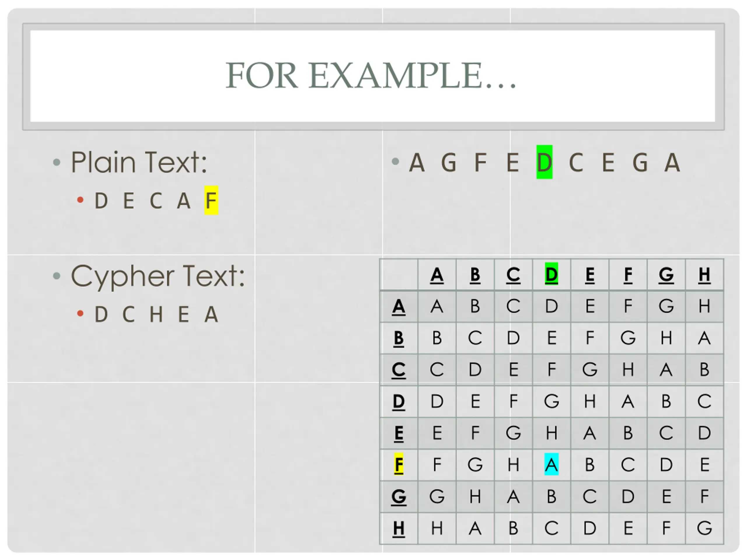
Task: Click the Cypher Text: bullet heading
Action: [x=158, y=276]
